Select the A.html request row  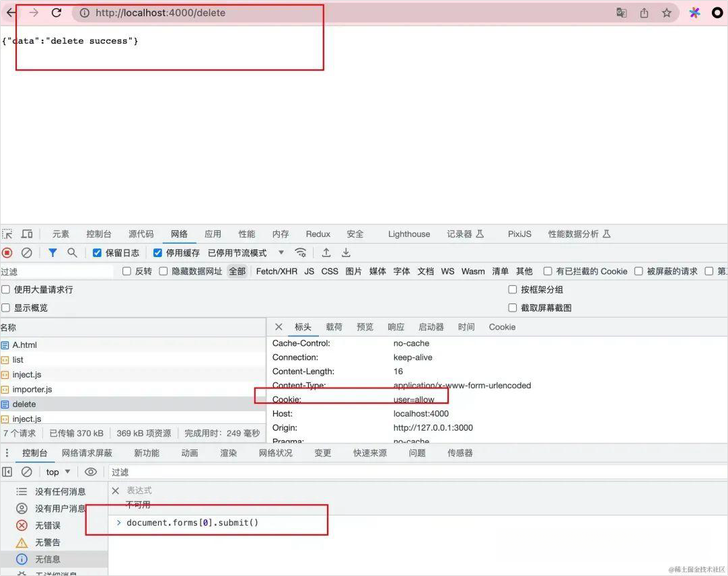[x=133, y=345]
